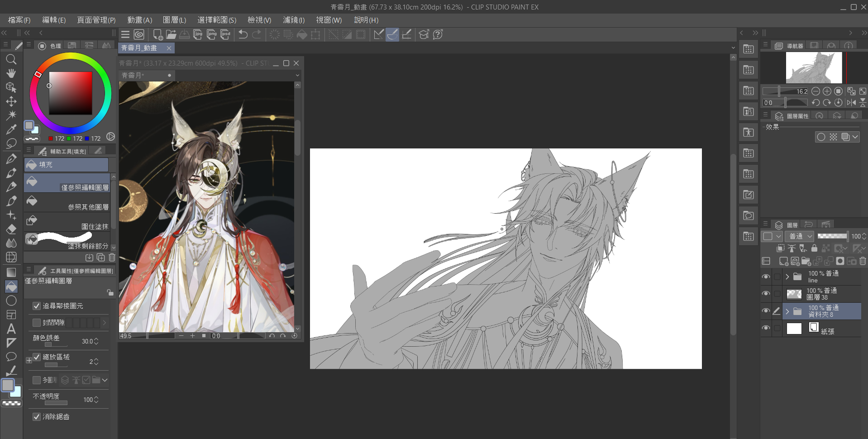Click the help question mark icon

coord(438,34)
